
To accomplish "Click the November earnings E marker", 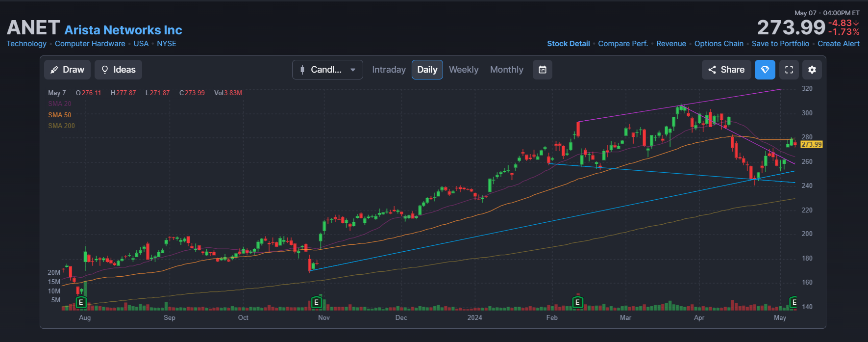I will tap(317, 302).
